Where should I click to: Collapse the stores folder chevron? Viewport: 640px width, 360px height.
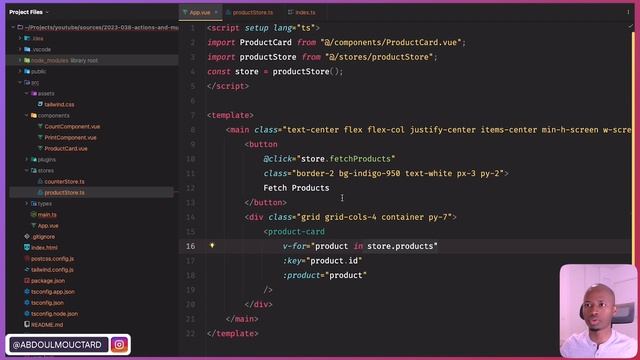(x=27, y=171)
